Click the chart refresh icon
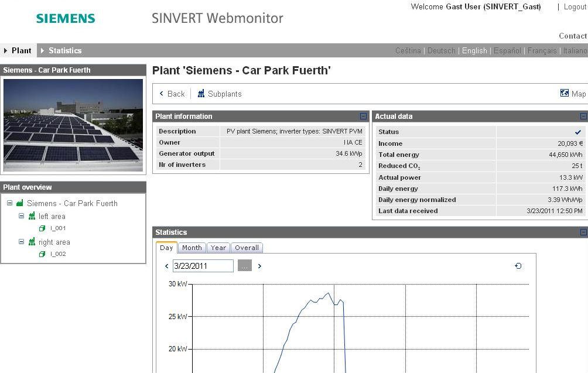The image size is (588, 373). point(518,266)
